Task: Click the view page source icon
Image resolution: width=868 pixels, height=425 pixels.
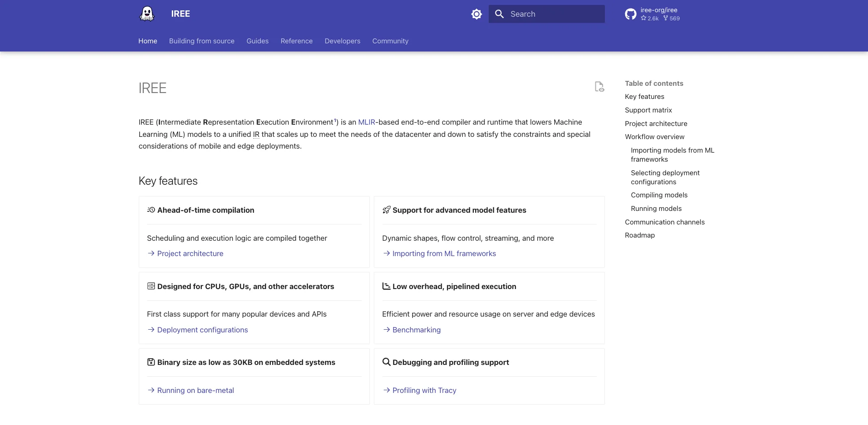Action: [x=599, y=87]
